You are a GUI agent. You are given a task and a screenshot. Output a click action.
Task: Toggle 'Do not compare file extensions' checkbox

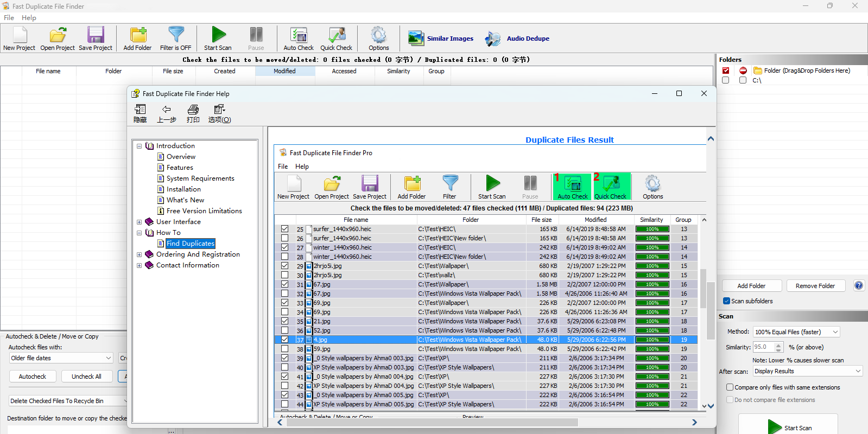click(x=730, y=400)
